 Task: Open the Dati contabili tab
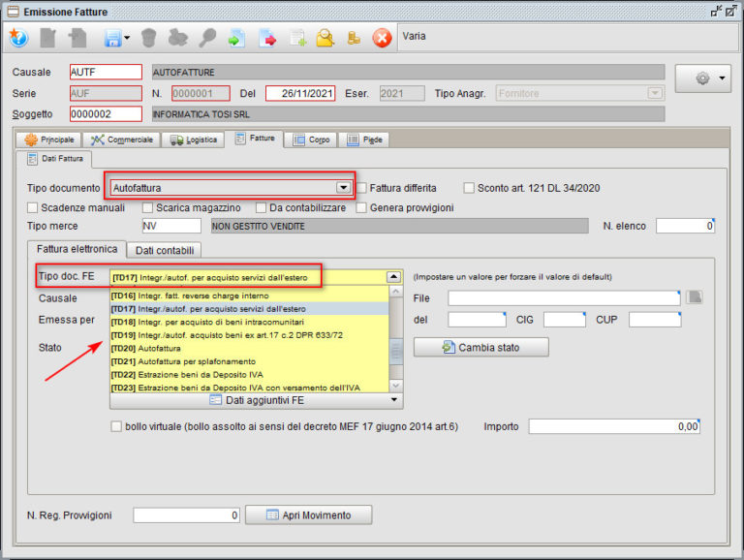click(164, 251)
